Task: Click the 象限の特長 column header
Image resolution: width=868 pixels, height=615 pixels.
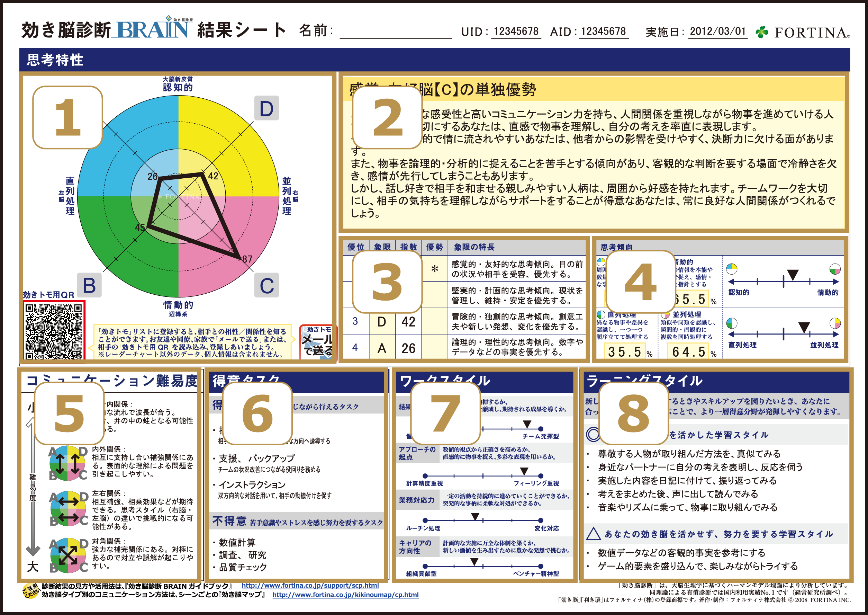Action: pos(474,247)
